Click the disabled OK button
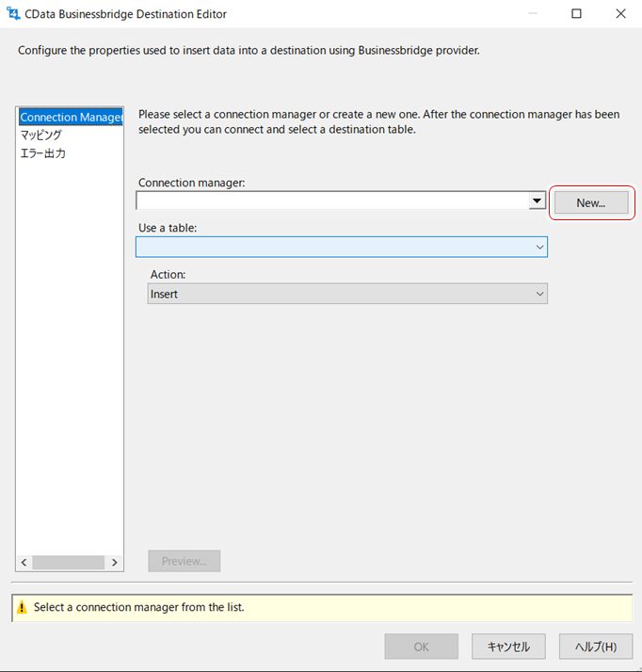Screen dimensions: 642x672 click(421, 647)
